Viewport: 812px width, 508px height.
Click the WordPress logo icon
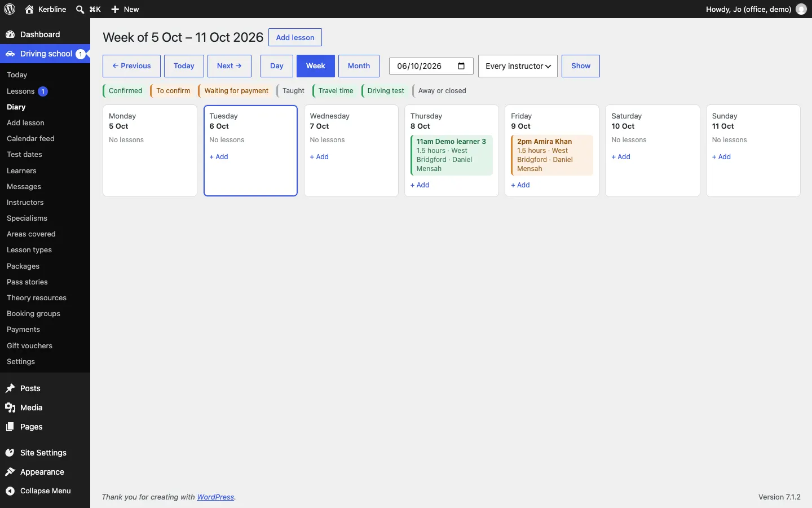point(10,9)
